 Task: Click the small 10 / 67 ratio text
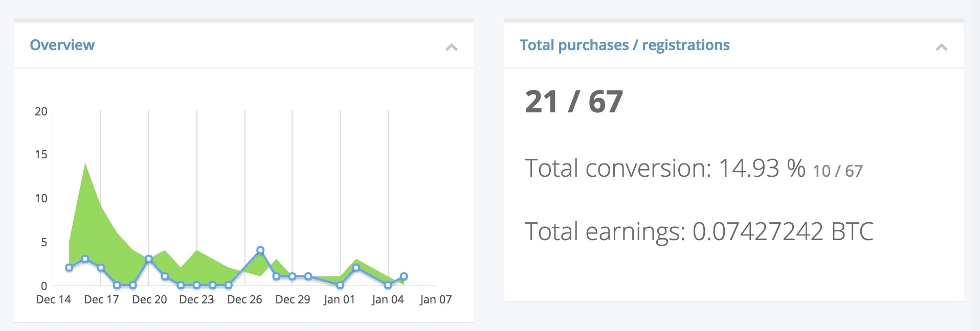[837, 171]
